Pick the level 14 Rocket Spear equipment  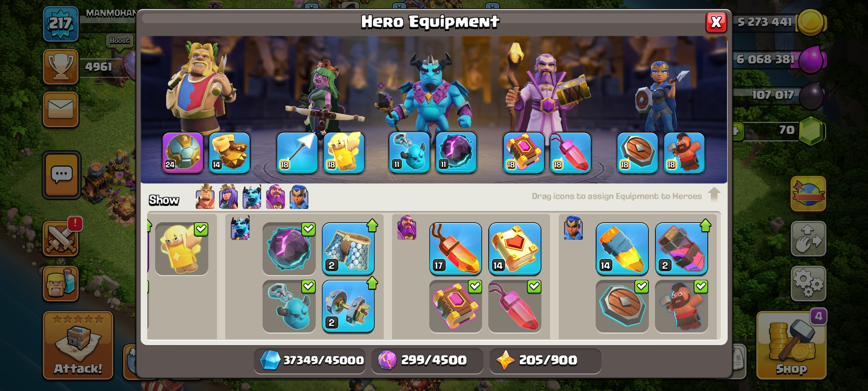622,249
